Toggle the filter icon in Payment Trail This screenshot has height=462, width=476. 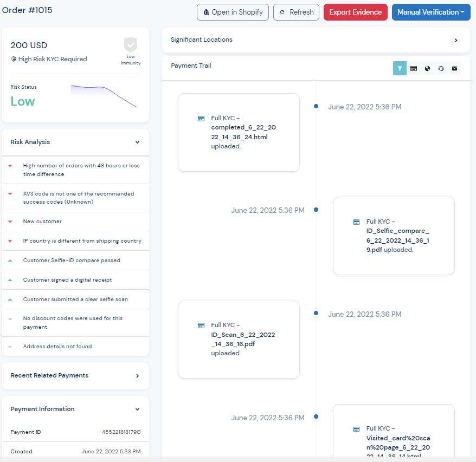[400, 68]
